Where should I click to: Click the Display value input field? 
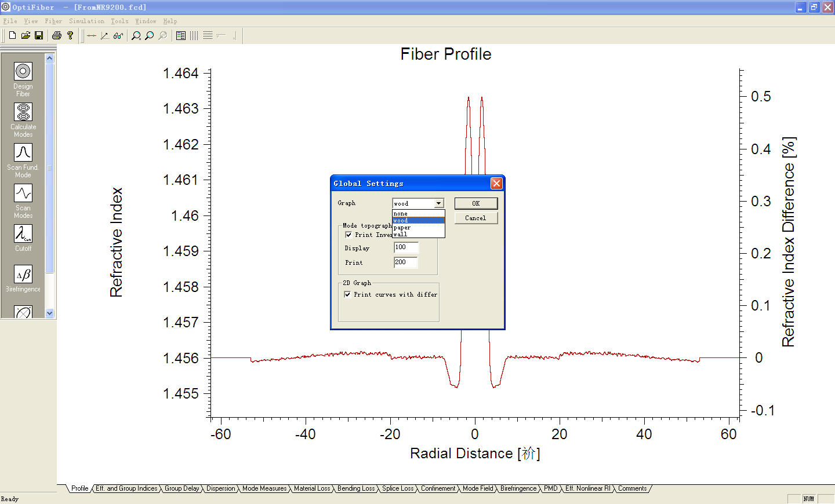[406, 247]
